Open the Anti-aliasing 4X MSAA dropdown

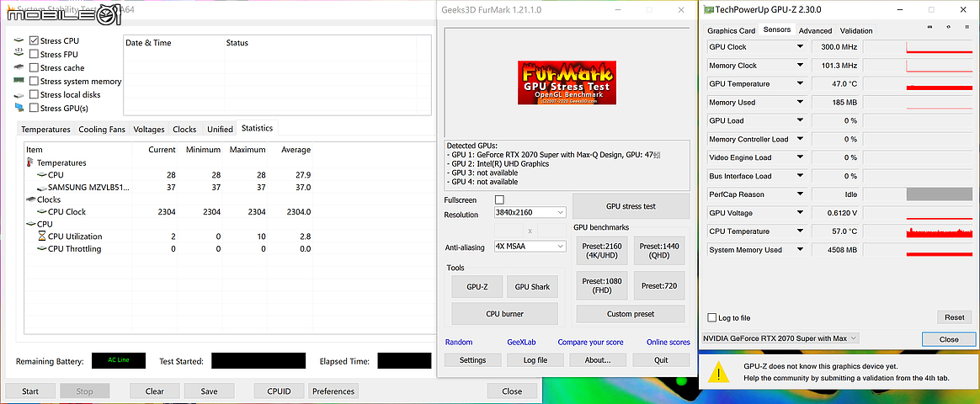tap(530, 247)
